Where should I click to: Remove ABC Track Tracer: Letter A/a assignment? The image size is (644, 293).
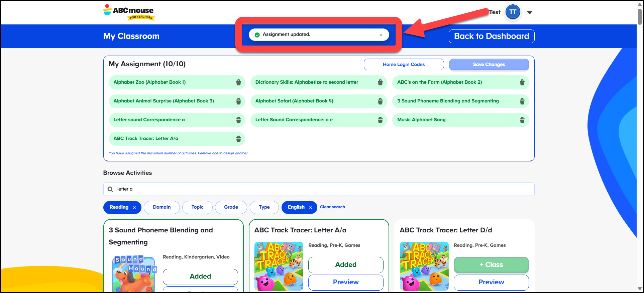(x=238, y=139)
